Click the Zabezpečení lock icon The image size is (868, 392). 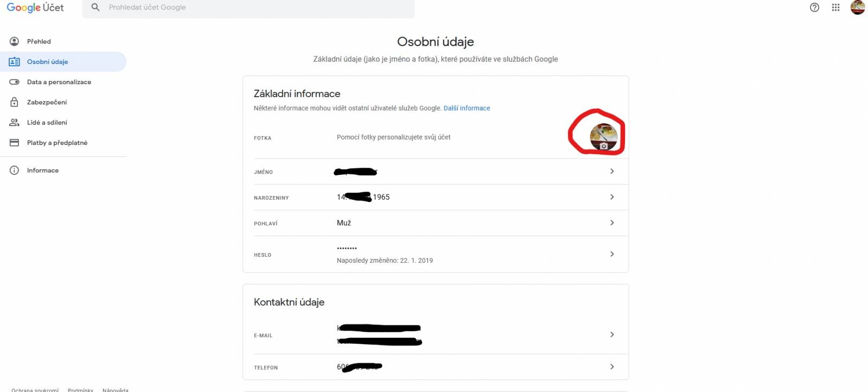click(x=15, y=102)
